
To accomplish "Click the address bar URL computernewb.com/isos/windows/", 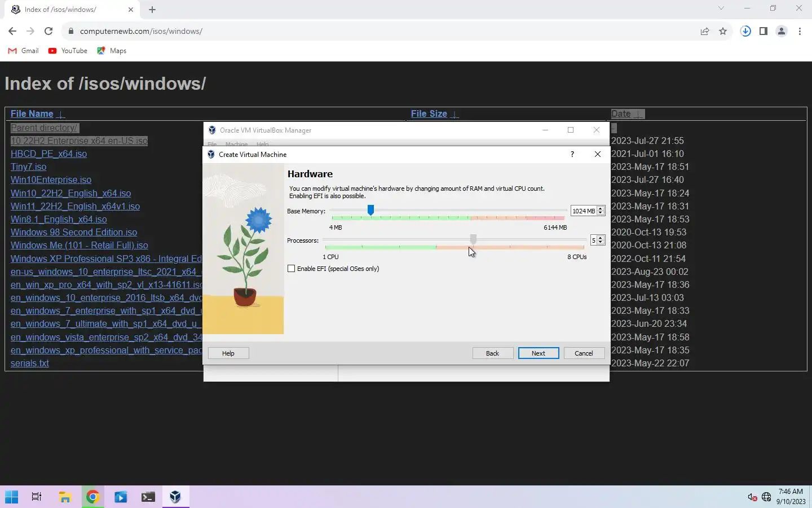I will pos(141,31).
